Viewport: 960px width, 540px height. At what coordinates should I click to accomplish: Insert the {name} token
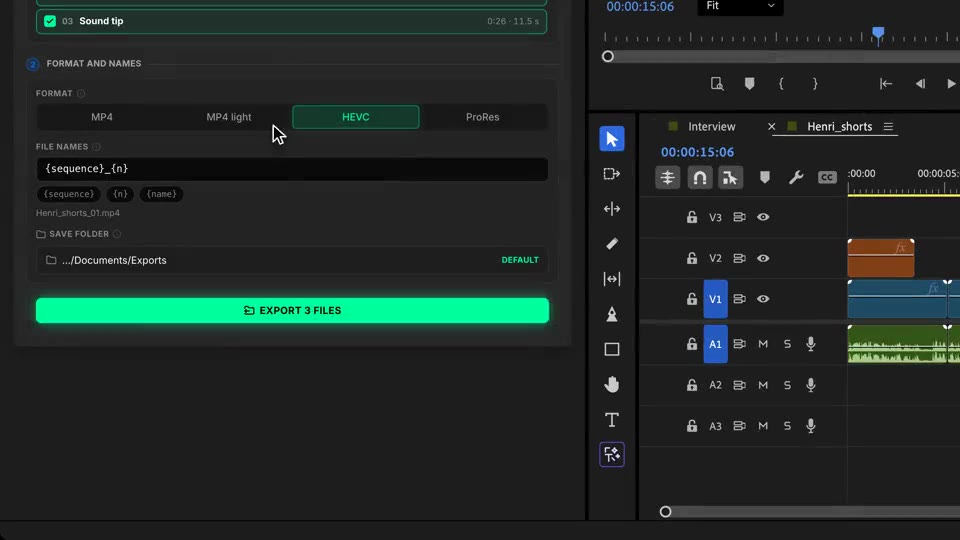coord(162,194)
